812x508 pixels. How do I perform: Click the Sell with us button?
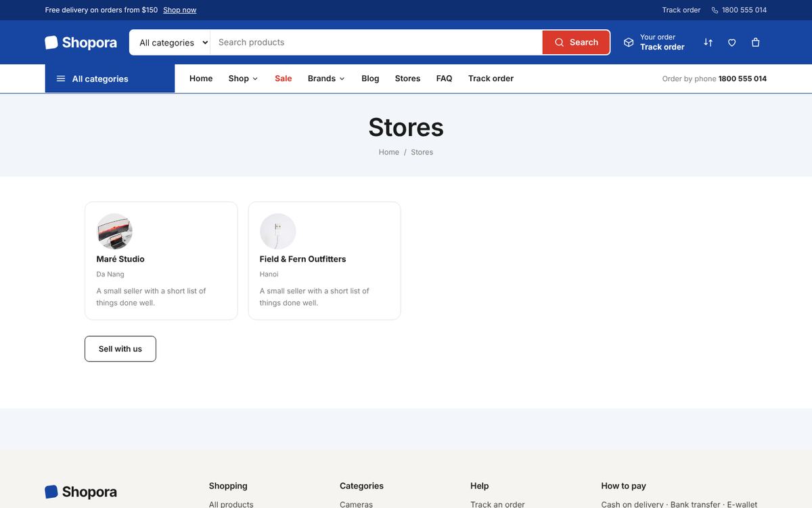coord(120,349)
